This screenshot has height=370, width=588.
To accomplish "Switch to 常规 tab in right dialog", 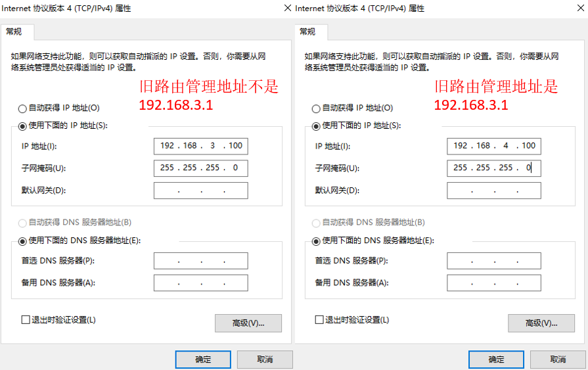I will [307, 32].
